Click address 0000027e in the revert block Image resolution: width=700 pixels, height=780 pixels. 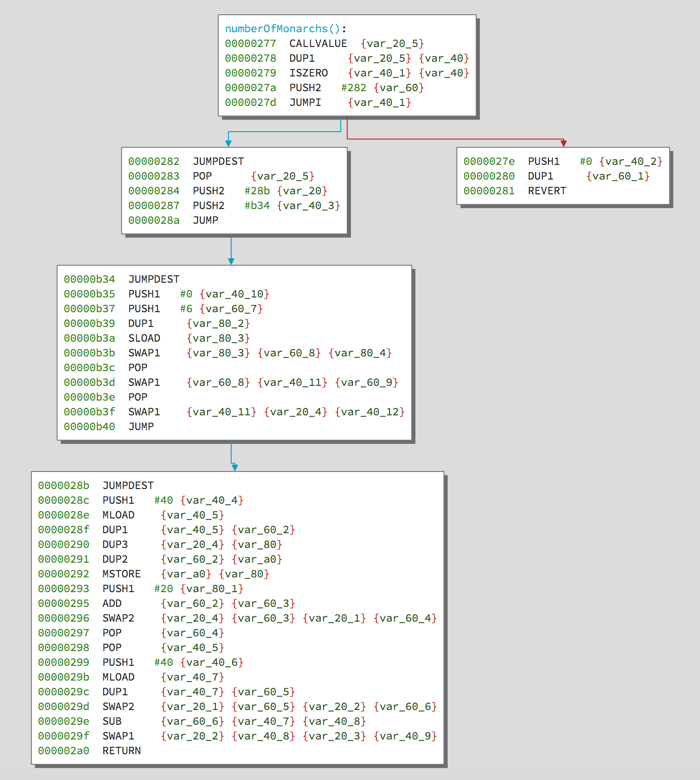[489, 161]
